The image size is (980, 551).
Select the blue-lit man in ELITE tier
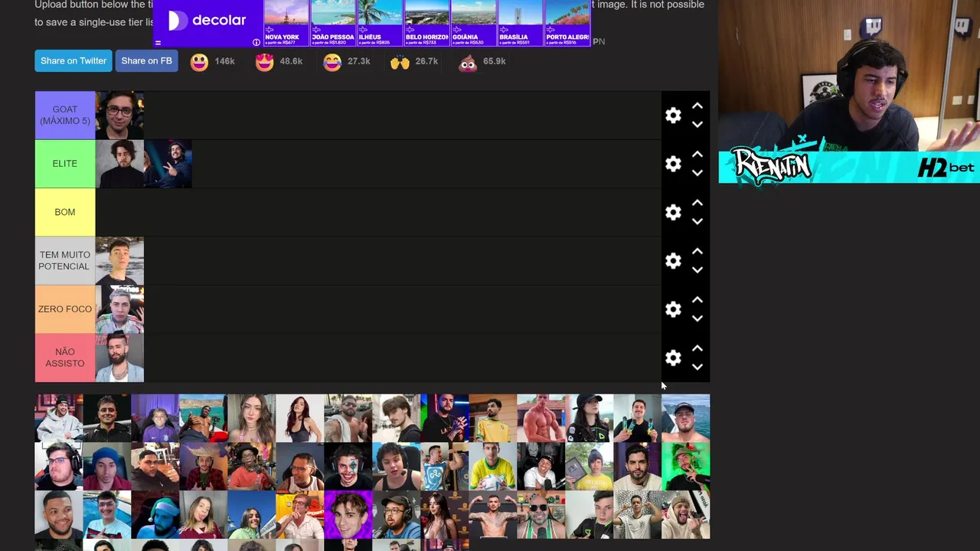click(x=168, y=164)
